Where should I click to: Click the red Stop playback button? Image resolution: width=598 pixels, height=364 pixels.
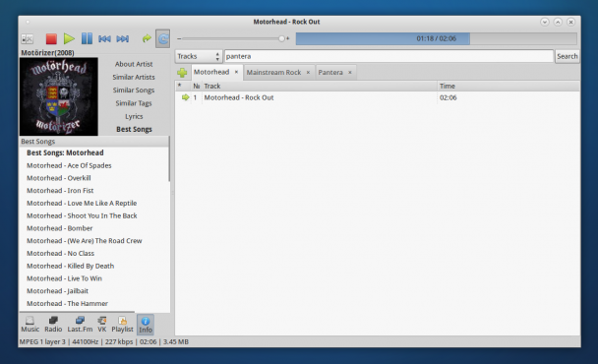point(51,38)
